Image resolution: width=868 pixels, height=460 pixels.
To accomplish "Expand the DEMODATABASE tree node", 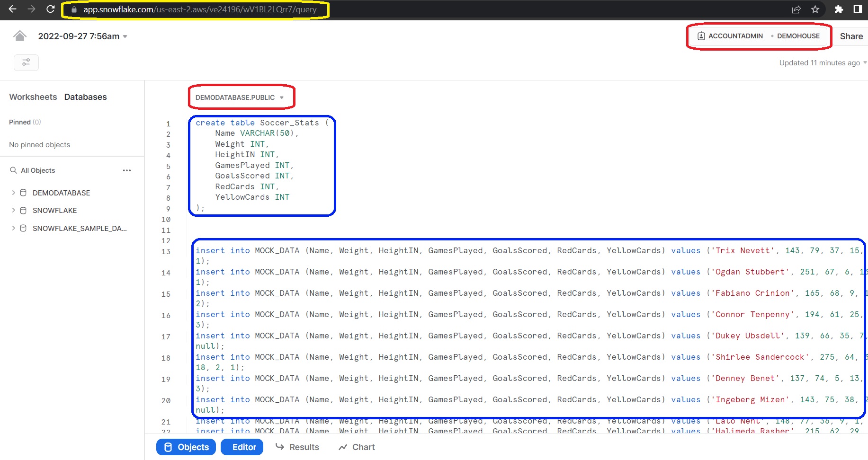I will click(x=13, y=193).
